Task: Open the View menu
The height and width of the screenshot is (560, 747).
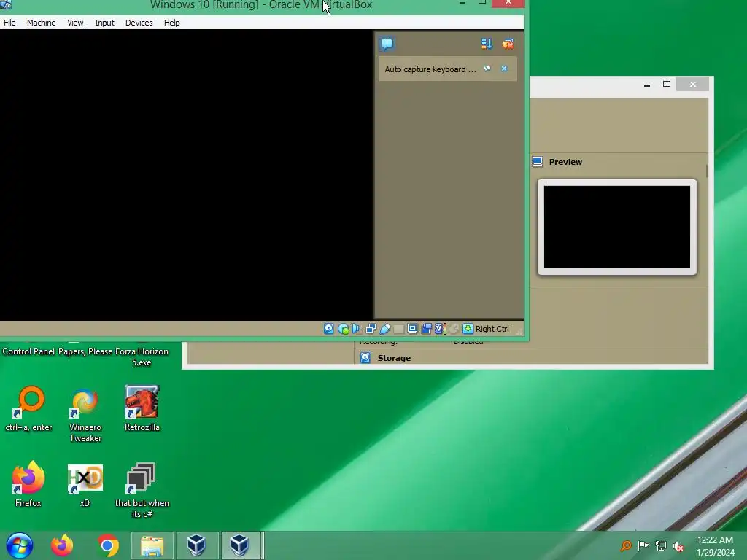Action: tap(75, 23)
